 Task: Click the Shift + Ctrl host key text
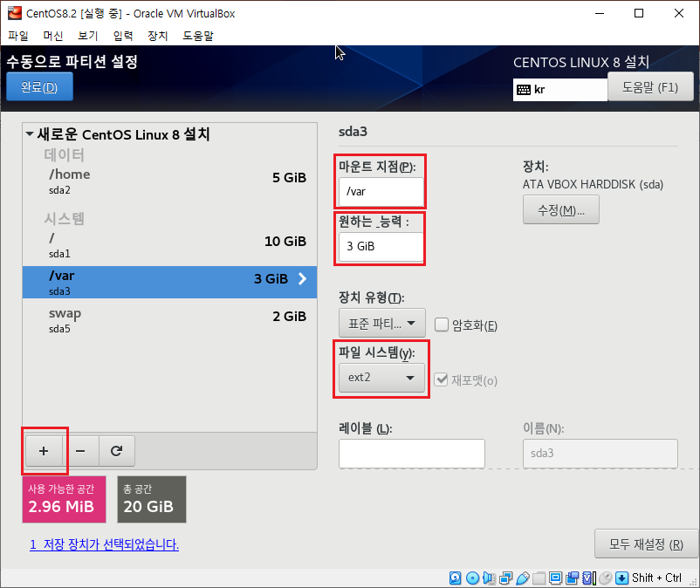[656, 578]
